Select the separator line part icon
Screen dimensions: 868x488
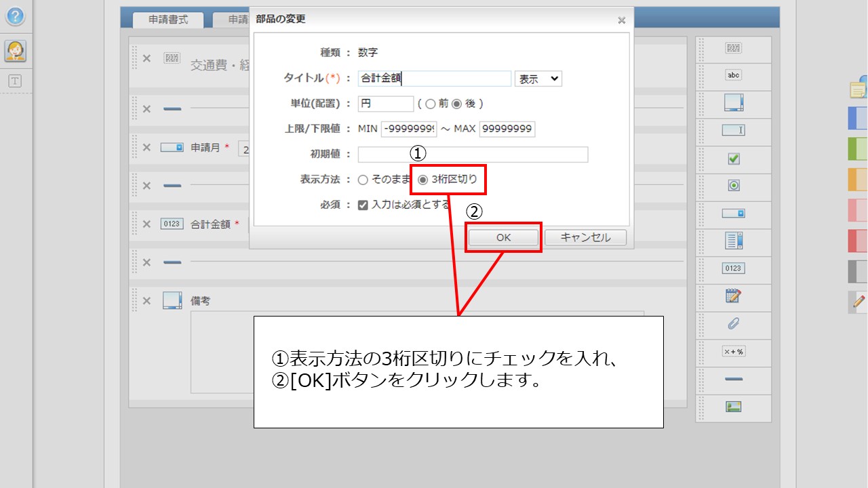click(x=733, y=380)
